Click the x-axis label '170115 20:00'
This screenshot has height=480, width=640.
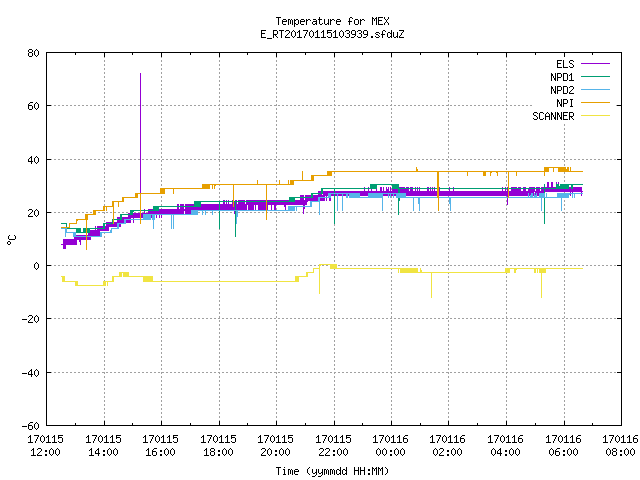[276, 446]
